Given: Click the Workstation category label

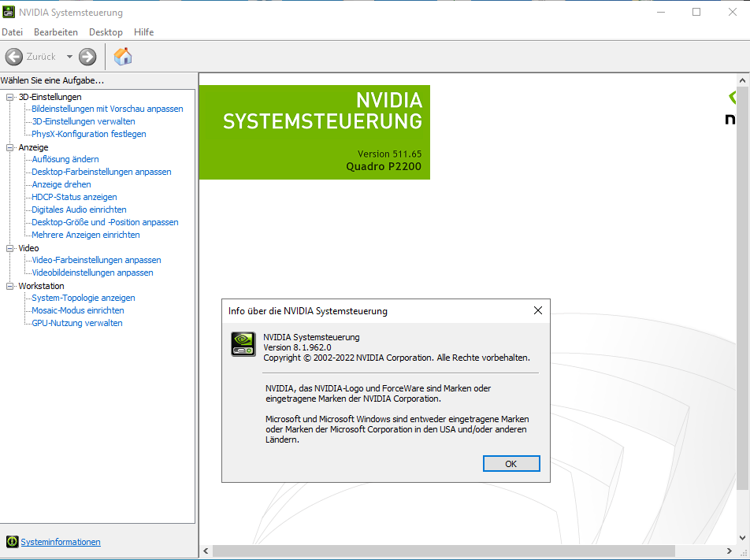Looking at the screenshot, I should coord(41,286).
